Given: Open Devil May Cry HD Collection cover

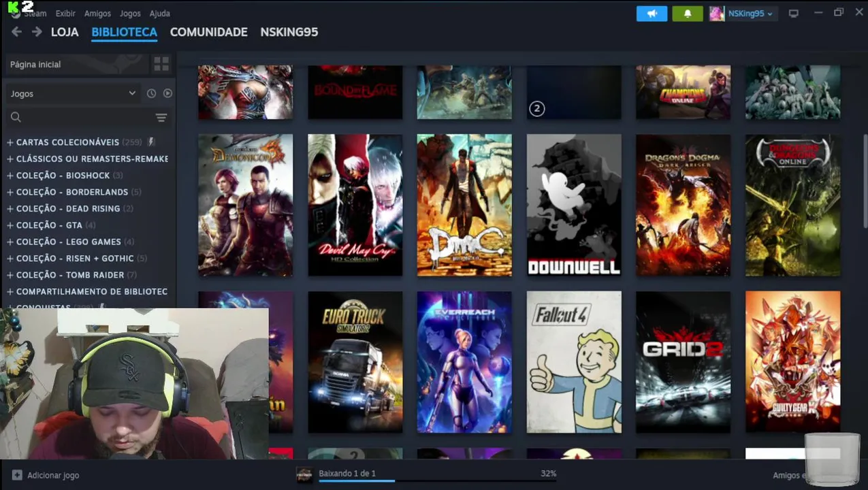Looking at the screenshot, I should pos(355,205).
